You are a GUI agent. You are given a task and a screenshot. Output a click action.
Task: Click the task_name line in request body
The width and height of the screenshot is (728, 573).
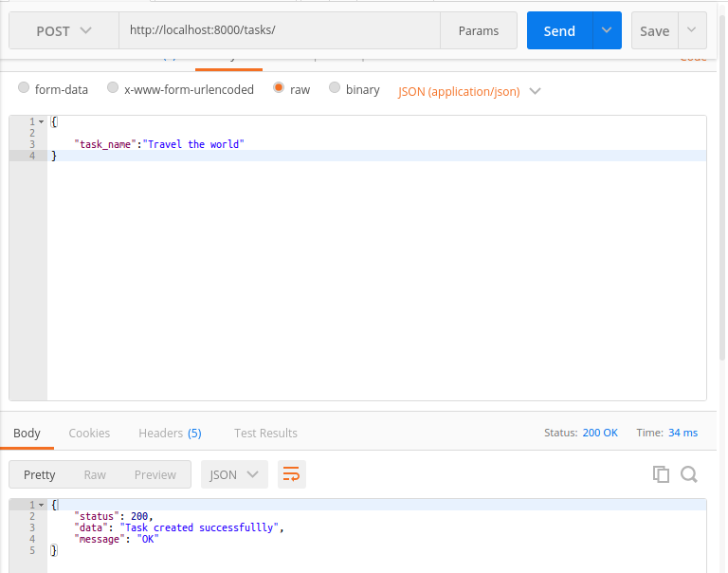(159, 144)
